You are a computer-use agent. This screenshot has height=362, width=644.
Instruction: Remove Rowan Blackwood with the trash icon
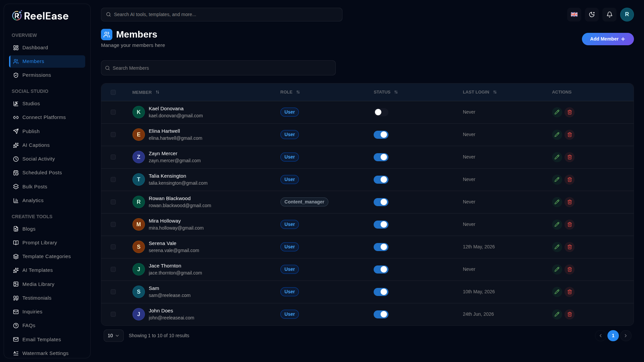(570, 202)
